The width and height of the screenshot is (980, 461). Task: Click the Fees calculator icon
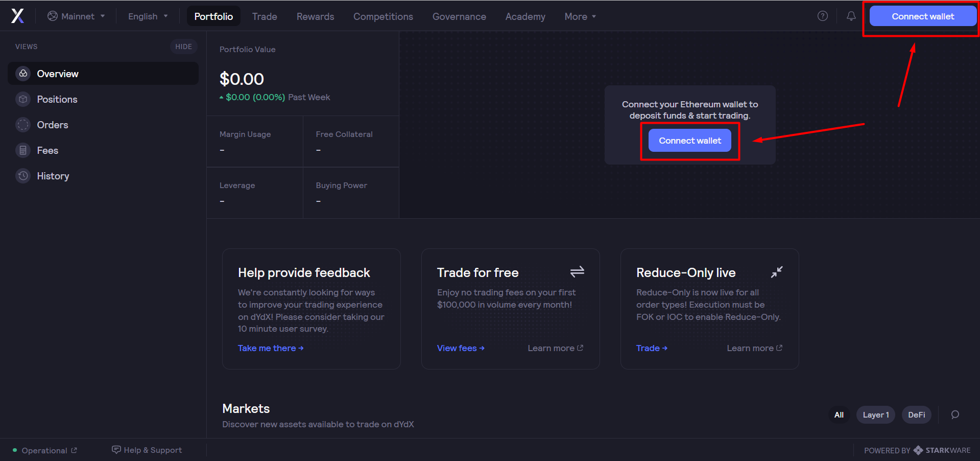tap(23, 150)
